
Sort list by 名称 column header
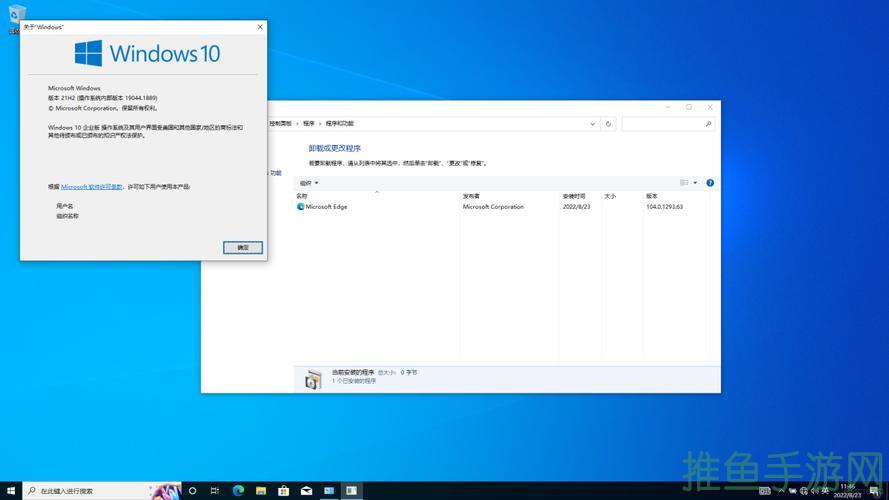click(x=302, y=196)
